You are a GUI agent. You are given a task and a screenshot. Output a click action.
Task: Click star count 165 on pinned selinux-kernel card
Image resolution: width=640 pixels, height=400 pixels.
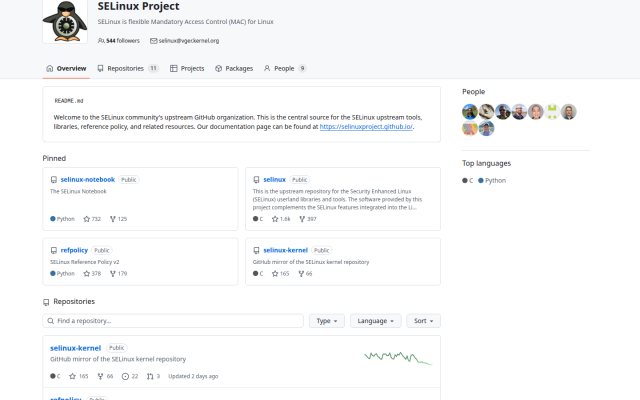[280, 273]
